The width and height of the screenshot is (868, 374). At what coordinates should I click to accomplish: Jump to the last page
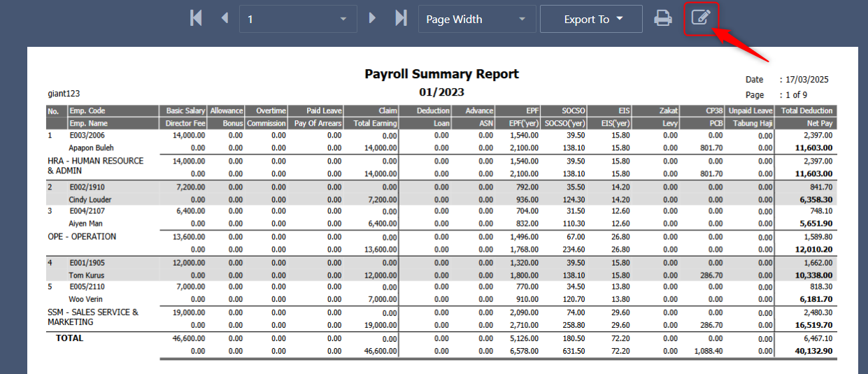[401, 19]
